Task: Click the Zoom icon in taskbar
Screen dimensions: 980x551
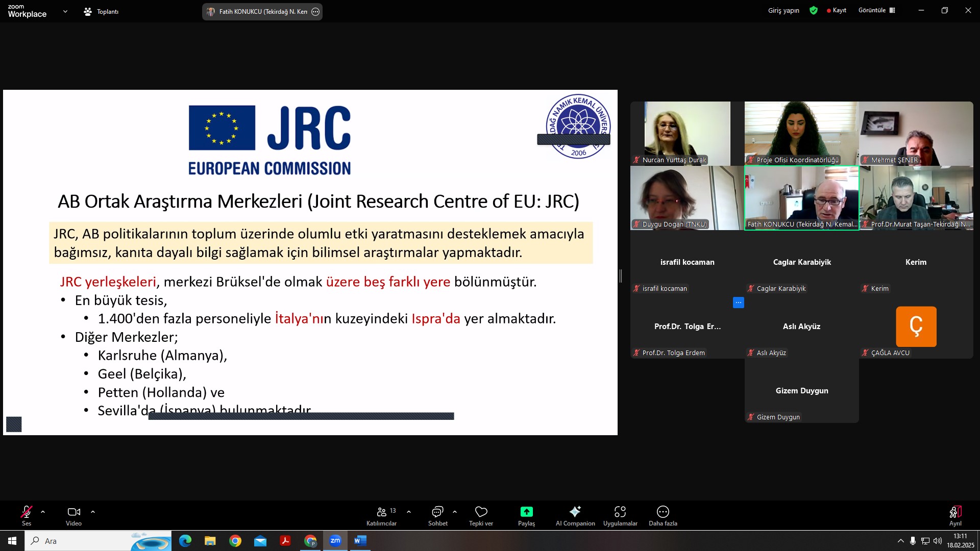Action: point(335,541)
